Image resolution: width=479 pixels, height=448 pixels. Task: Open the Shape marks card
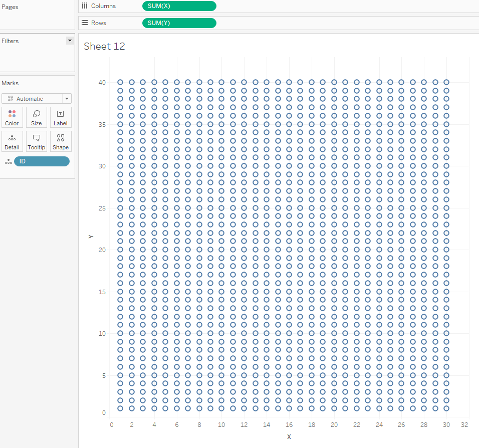(x=61, y=141)
